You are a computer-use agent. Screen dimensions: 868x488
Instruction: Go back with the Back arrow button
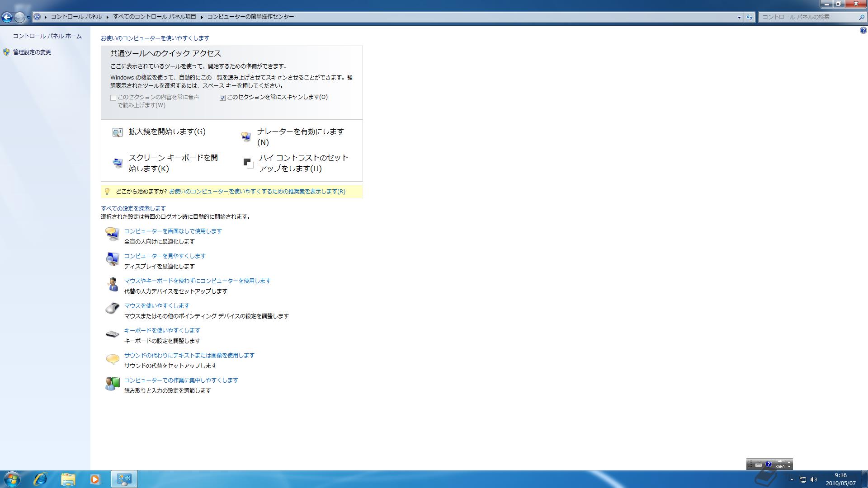[x=7, y=17]
